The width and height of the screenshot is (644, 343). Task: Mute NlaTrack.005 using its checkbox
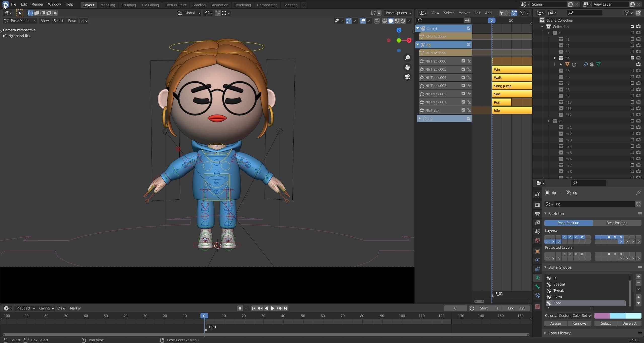(463, 69)
